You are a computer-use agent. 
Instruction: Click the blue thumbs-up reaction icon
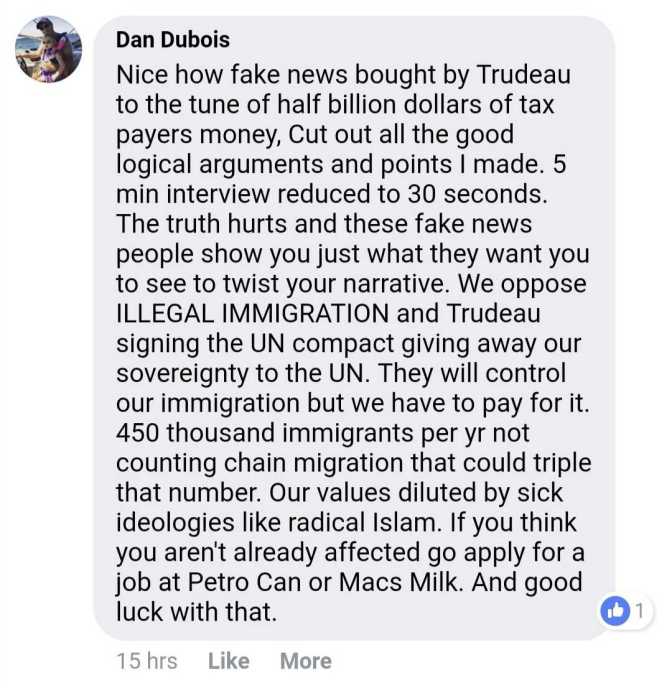click(615, 610)
